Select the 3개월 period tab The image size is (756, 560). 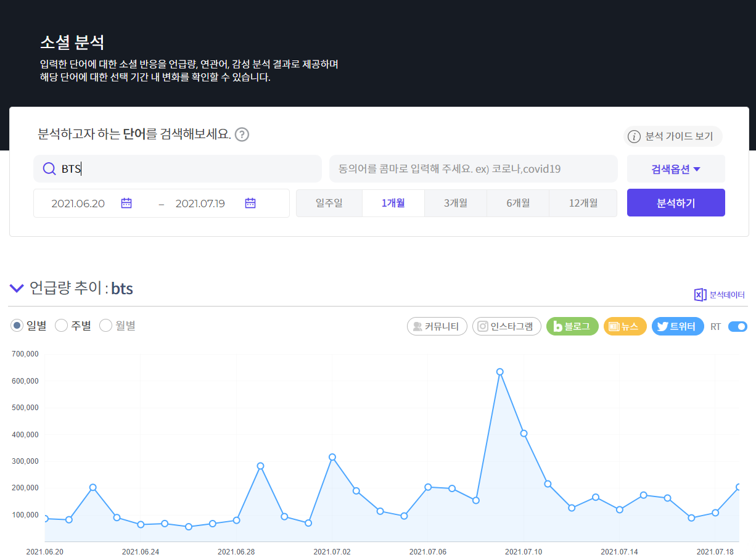[x=456, y=203]
